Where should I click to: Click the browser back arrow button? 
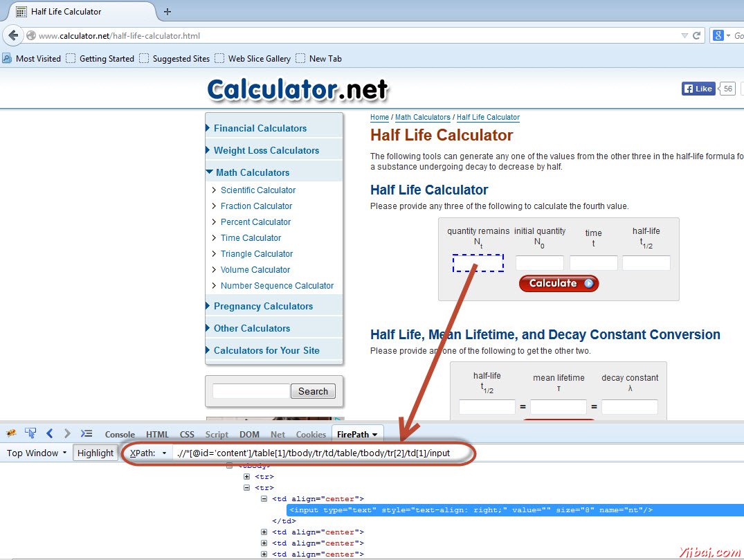[12, 36]
